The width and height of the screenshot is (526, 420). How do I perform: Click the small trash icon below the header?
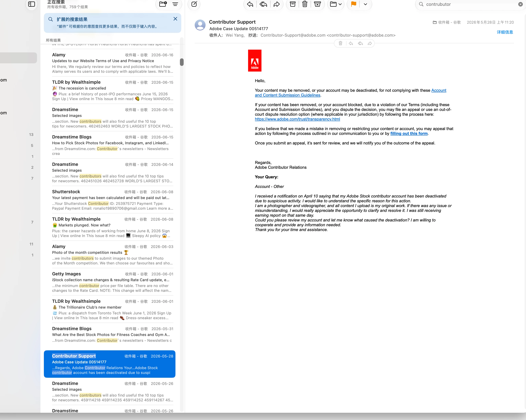(x=340, y=43)
